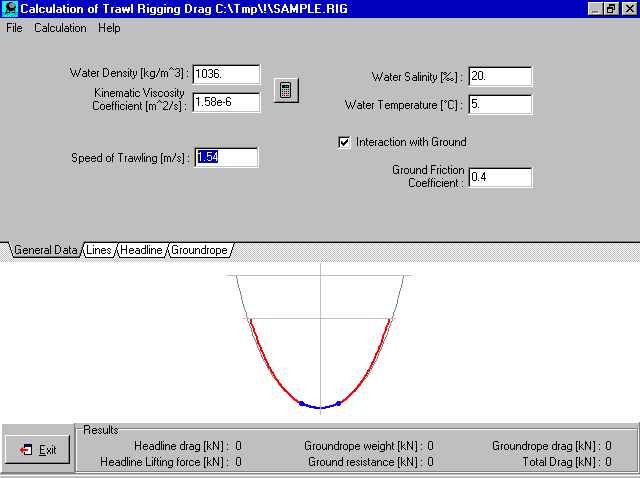The width and height of the screenshot is (640, 478).
Task: Open the Calculation menu
Action: (x=60, y=28)
